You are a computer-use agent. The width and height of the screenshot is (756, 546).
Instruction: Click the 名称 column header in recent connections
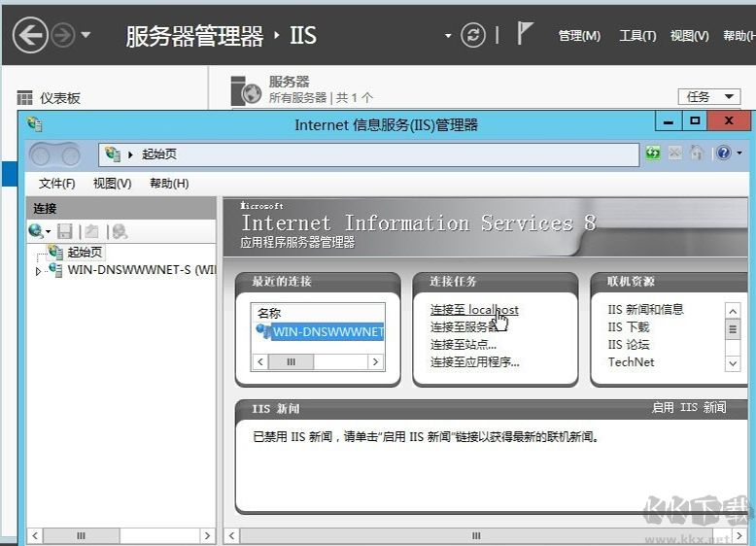click(x=269, y=313)
